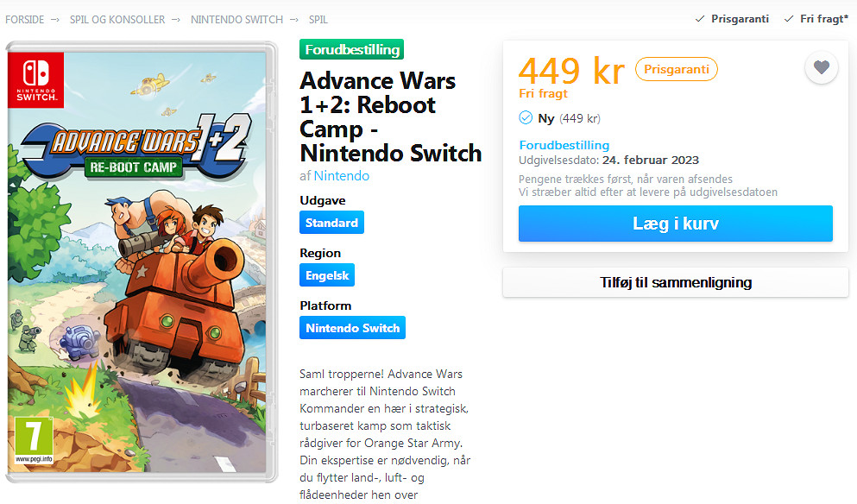Open SPIL OG KONSOLLER breadcrumb

119,19
